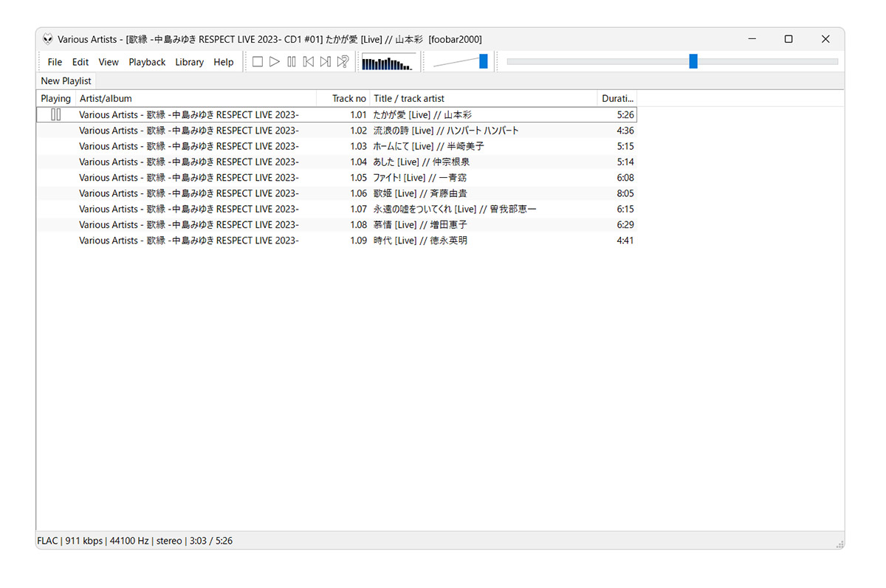Image resolution: width=886 pixels, height=588 pixels.
Task: Click the resize grip in status bar corner
Action: tap(839, 544)
